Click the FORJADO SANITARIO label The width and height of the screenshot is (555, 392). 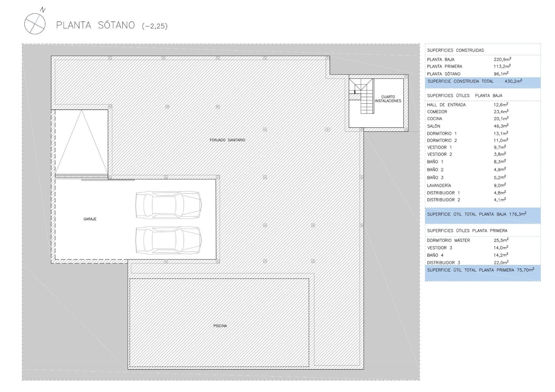227,140
